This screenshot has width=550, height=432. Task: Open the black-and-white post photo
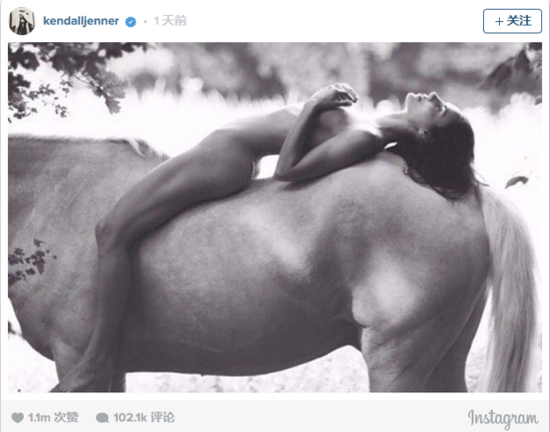click(x=275, y=217)
